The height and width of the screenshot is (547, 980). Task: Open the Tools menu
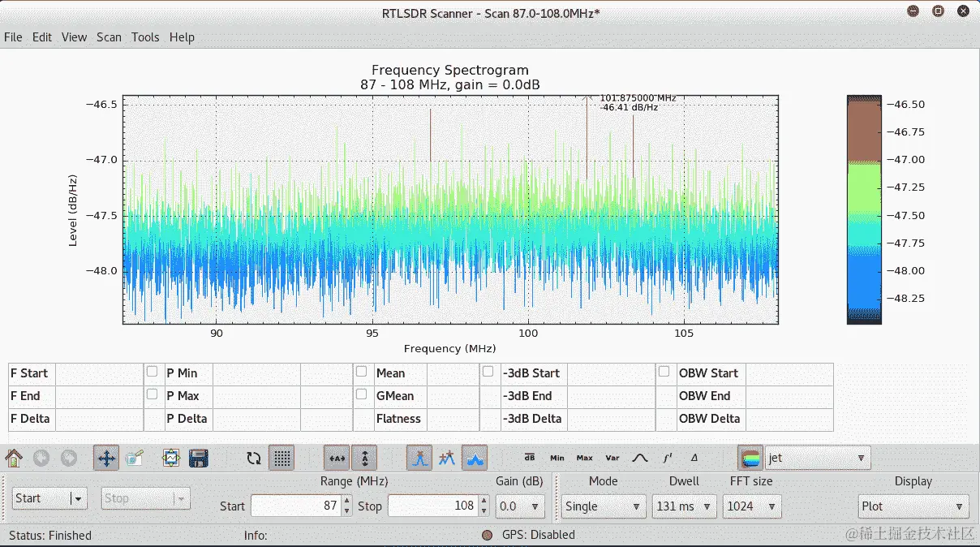[145, 37]
